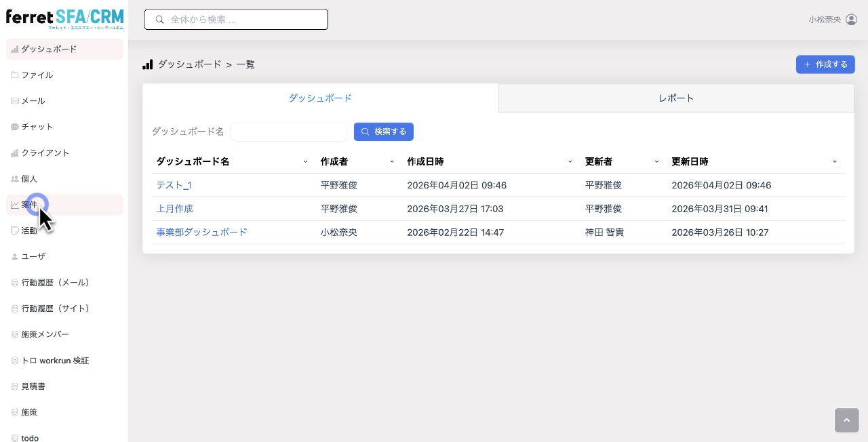Click the database icon beside 行動履歴（サイト）
Image resolution: width=868 pixels, height=442 pixels.
point(15,308)
